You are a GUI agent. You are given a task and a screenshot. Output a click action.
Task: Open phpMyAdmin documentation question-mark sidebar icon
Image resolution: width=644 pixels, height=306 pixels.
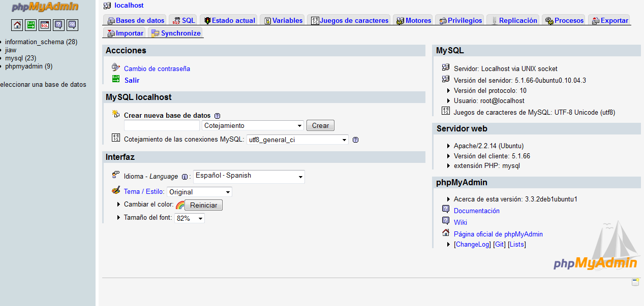tap(58, 25)
